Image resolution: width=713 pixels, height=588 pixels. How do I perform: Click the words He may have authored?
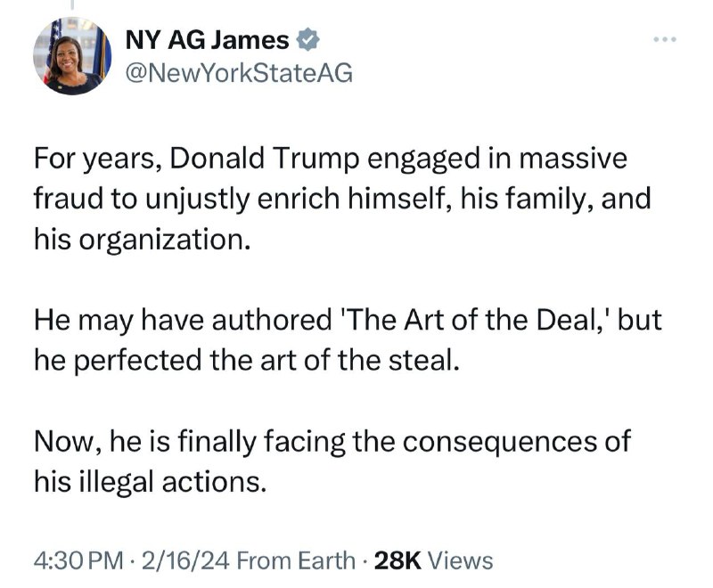[x=183, y=321]
